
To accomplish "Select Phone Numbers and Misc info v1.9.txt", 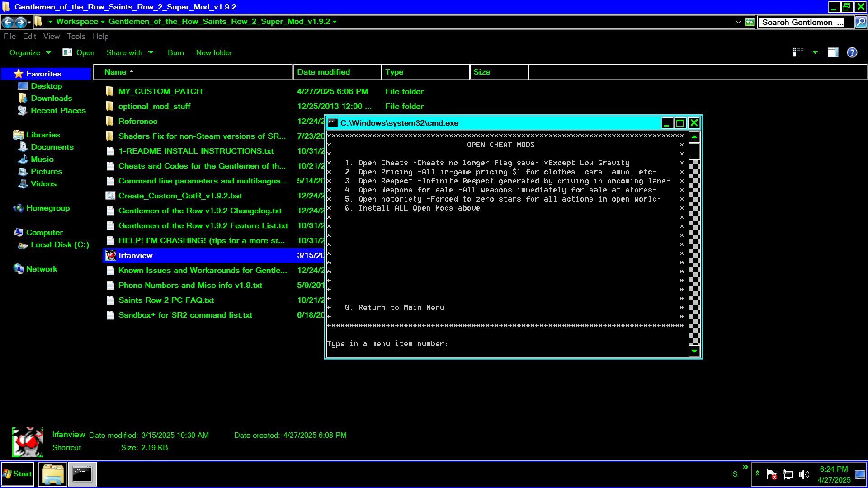I will (x=190, y=285).
